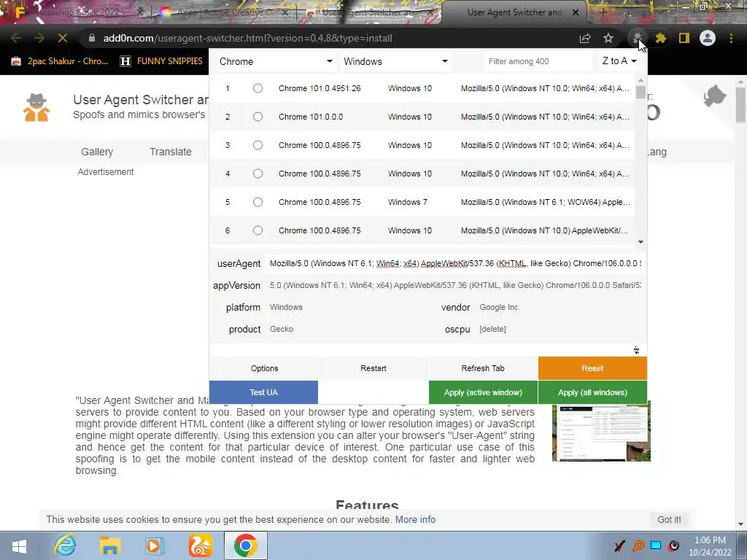Click the orange Reset button

[592, 368]
